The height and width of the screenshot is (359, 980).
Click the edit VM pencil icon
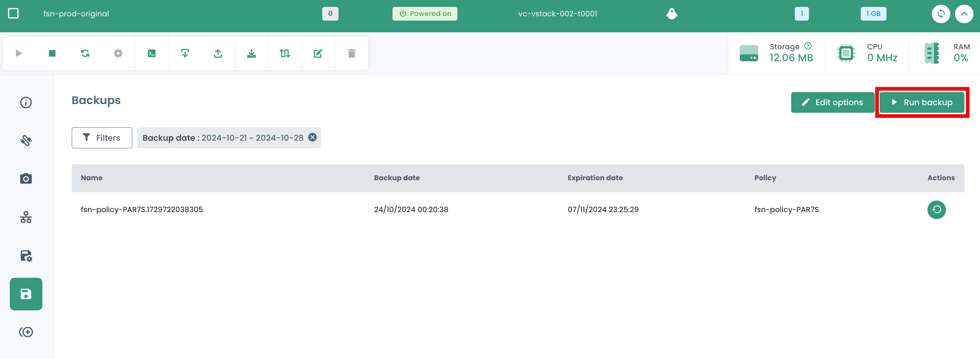(318, 53)
